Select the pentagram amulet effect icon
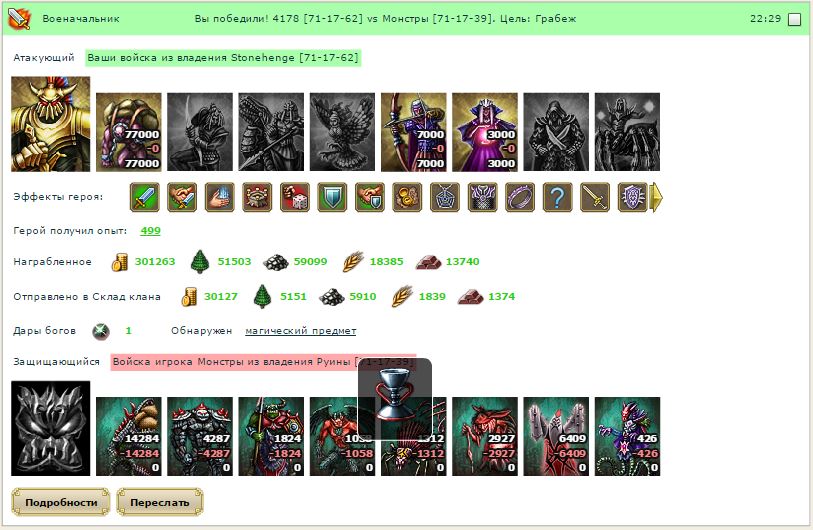 [x=445, y=198]
